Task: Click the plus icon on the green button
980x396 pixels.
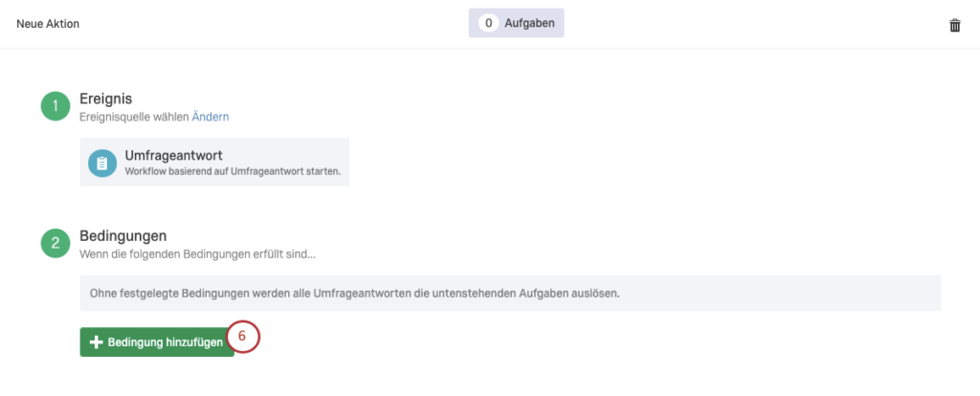Action: tap(97, 342)
